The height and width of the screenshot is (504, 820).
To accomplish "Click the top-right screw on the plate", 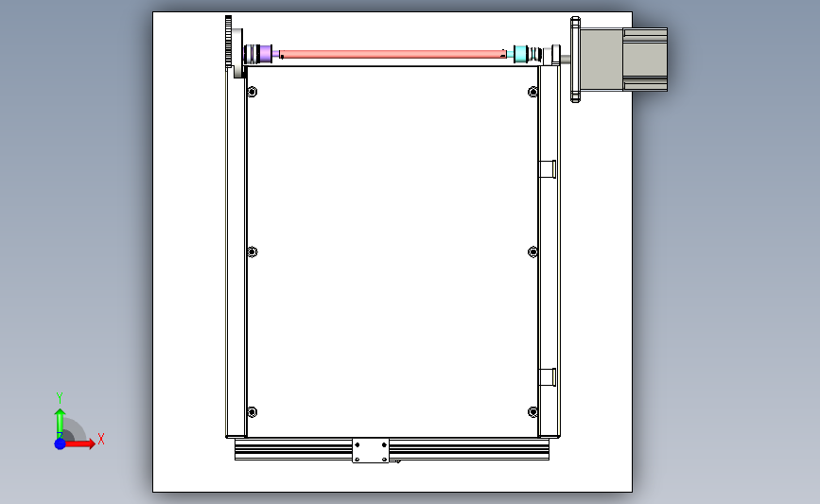I will point(532,92).
